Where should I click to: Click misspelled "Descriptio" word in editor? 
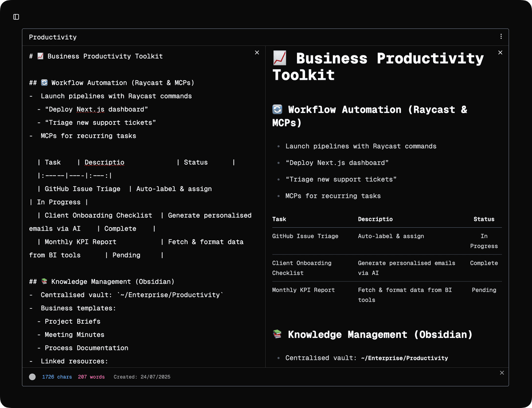(x=104, y=162)
